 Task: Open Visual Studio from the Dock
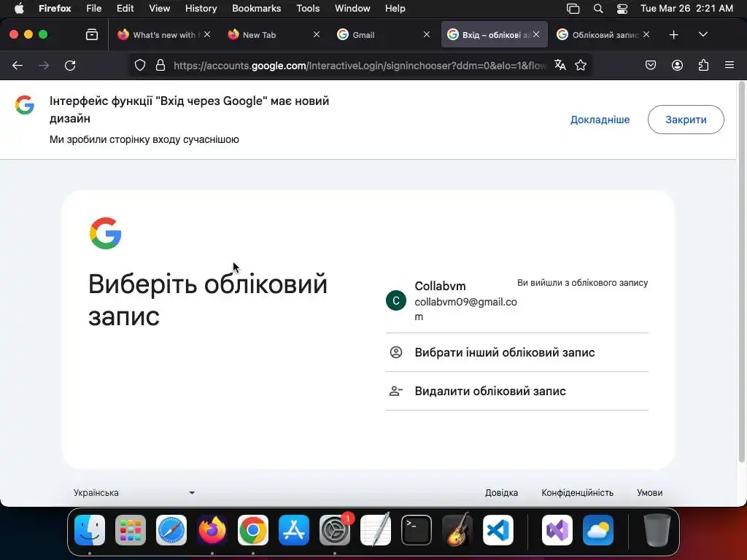click(557, 530)
